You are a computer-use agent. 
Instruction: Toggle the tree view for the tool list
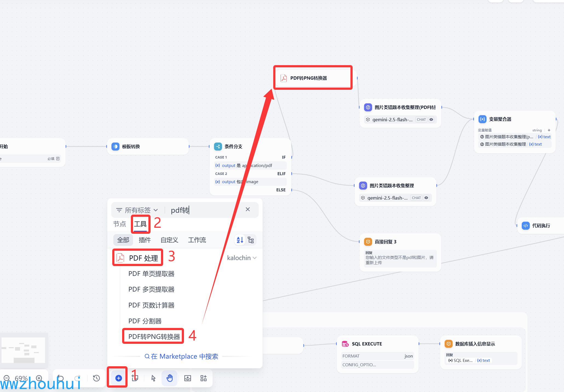coord(251,240)
